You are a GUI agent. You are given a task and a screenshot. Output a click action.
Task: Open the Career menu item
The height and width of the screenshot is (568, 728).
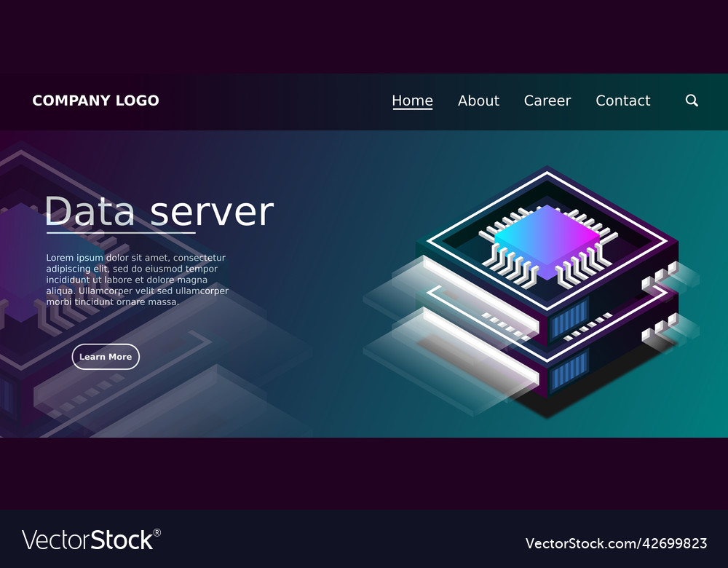pyautogui.click(x=547, y=100)
